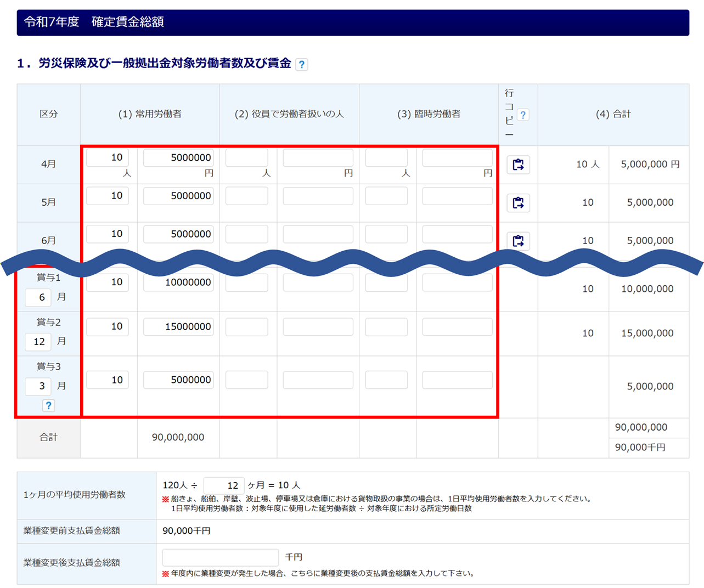Click help icon next to 行コピー header
Viewport: 704px width, 588px height.
[x=523, y=115]
